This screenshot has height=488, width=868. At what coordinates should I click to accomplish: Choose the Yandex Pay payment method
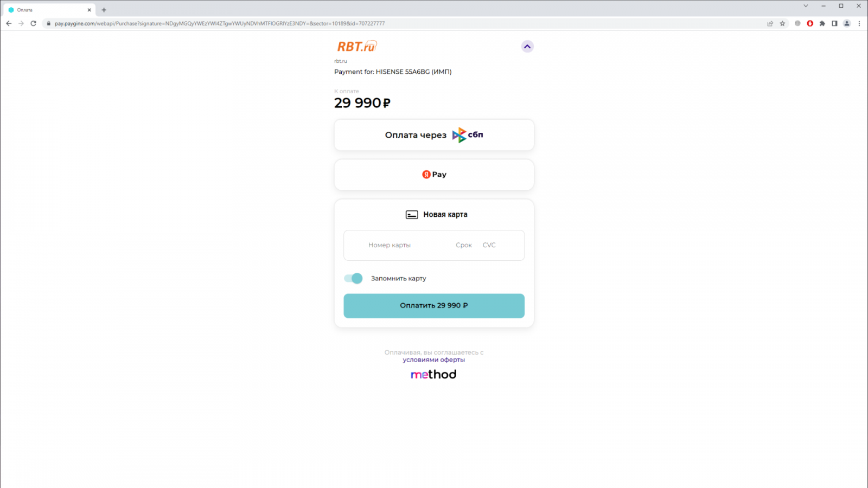tap(434, 175)
